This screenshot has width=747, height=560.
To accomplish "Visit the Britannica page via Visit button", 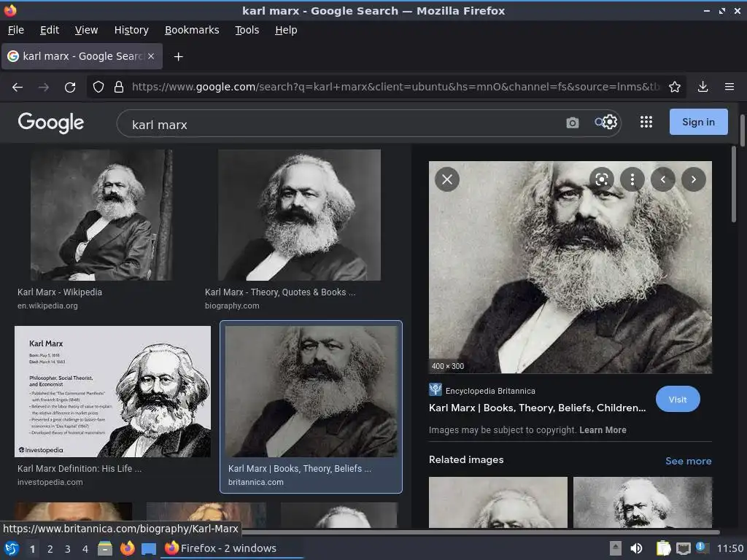I will click(x=678, y=400).
